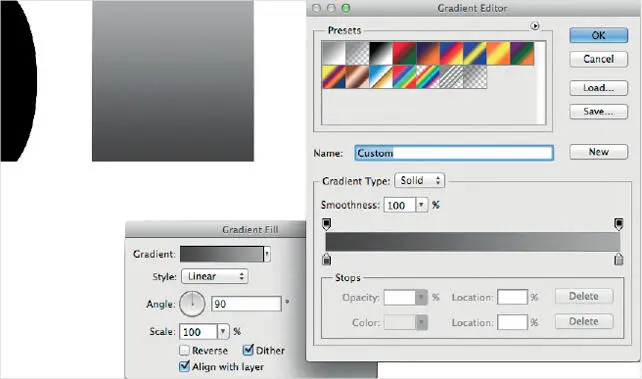Click the Smoothness input showing 100

(400, 205)
